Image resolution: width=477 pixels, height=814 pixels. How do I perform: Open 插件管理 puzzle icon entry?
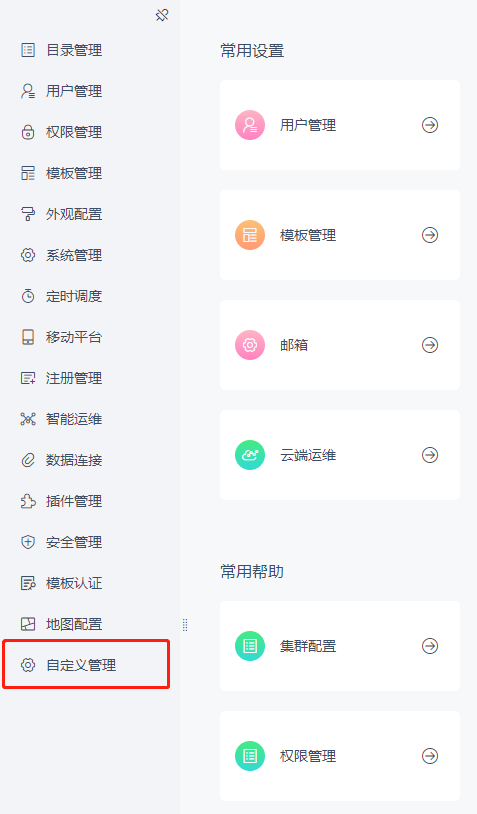coord(28,501)
